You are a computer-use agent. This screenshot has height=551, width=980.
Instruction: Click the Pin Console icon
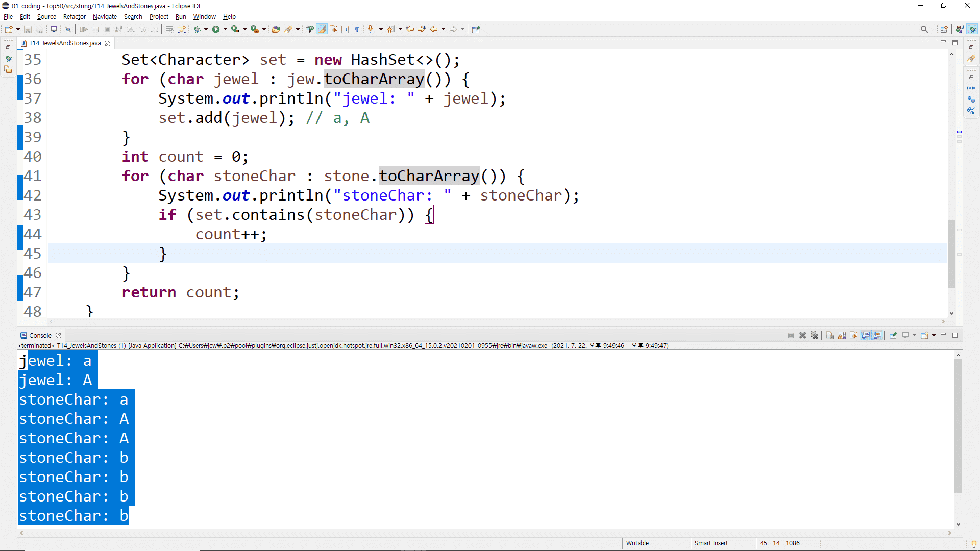(893, 335)
